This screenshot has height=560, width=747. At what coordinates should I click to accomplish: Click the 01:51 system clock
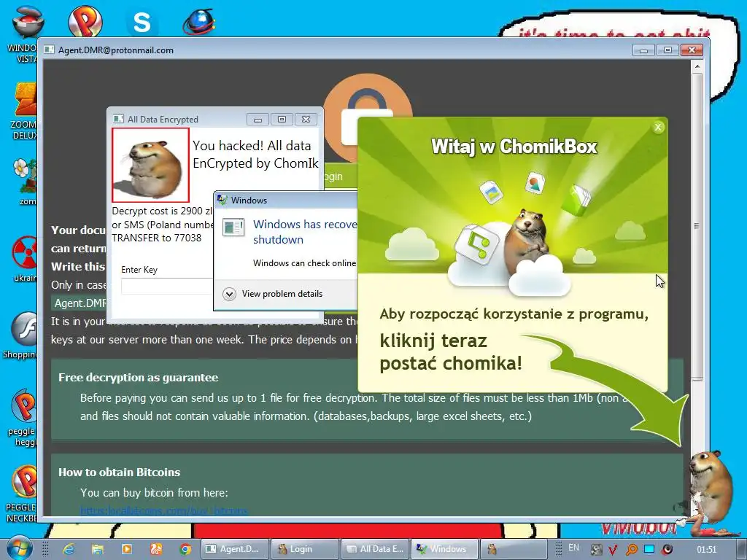coord(706,550)
